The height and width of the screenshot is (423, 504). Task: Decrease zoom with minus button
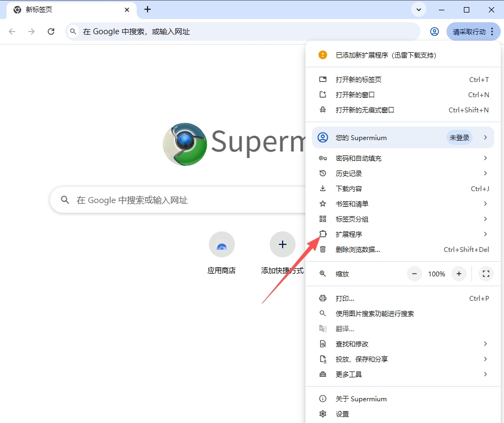coord(414,274)
